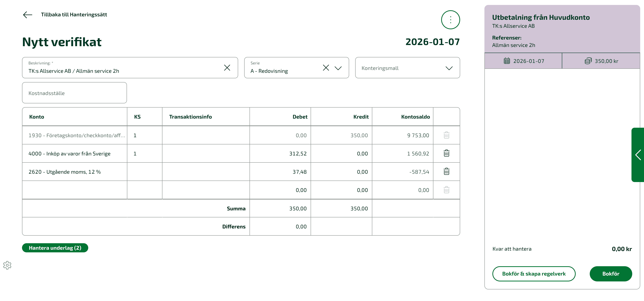
Task: Click the green Bokför button
Action: [x=611, y=274]
